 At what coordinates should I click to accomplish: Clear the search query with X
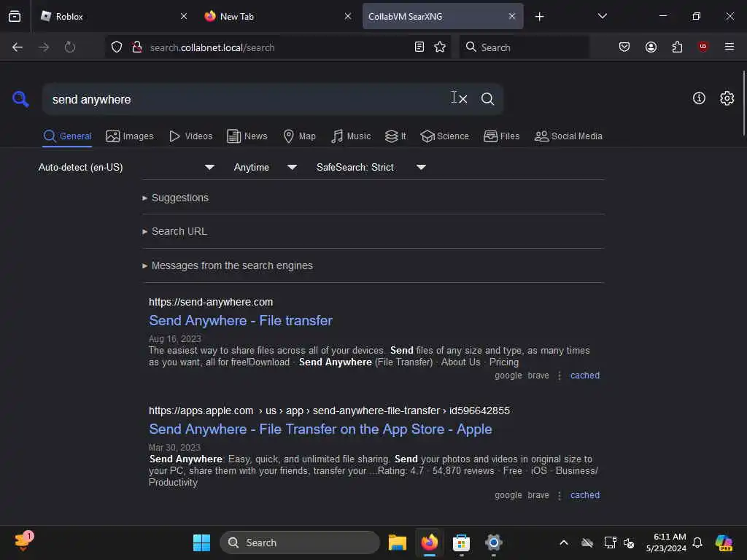(462, 99)
